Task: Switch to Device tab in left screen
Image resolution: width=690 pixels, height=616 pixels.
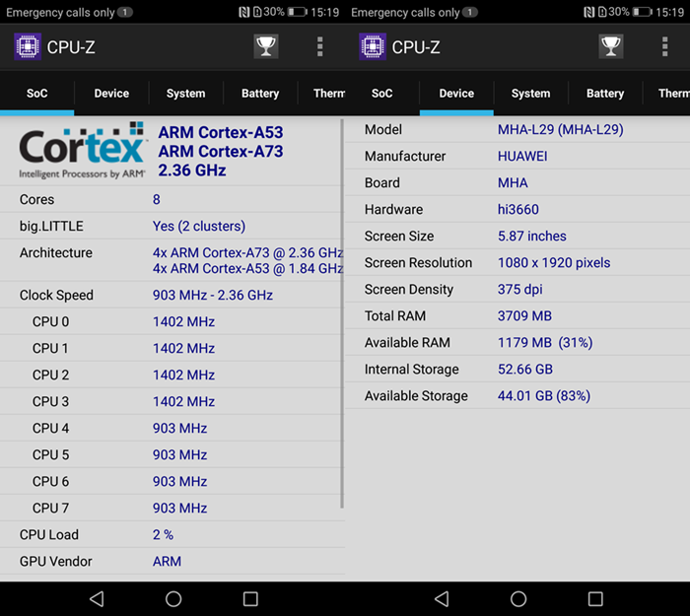Action: pos(111,94)
